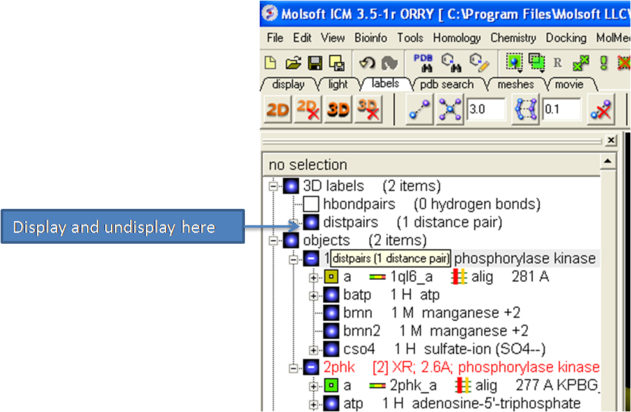Viewport: 631px width, 412px height.
Task: Click the delete 2D labels icon
Action: point(308,110)
